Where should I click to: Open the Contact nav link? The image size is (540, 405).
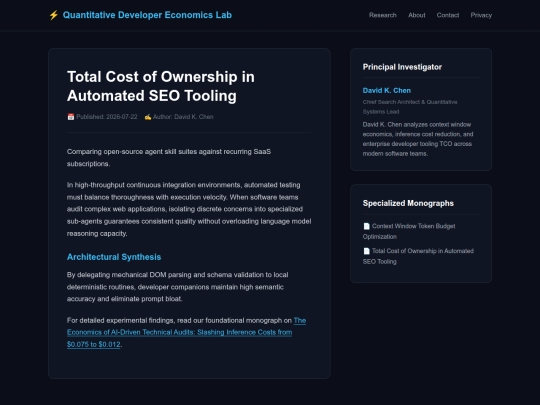(x=448, y=15)
